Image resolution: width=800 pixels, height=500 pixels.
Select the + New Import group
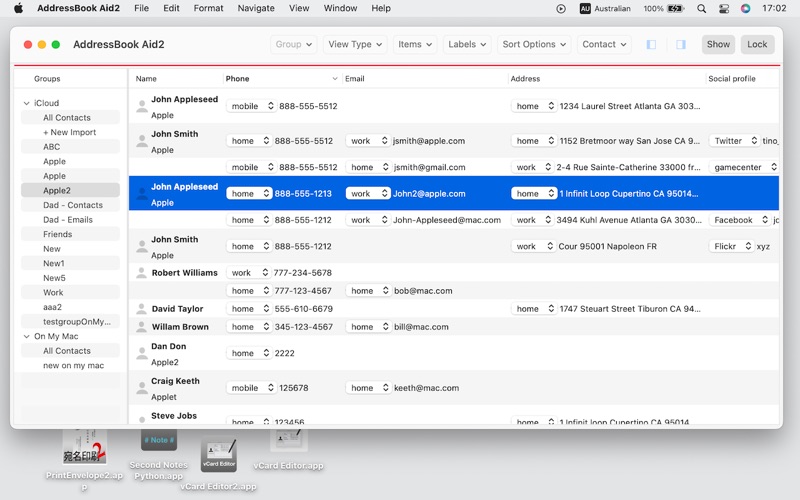70,132
